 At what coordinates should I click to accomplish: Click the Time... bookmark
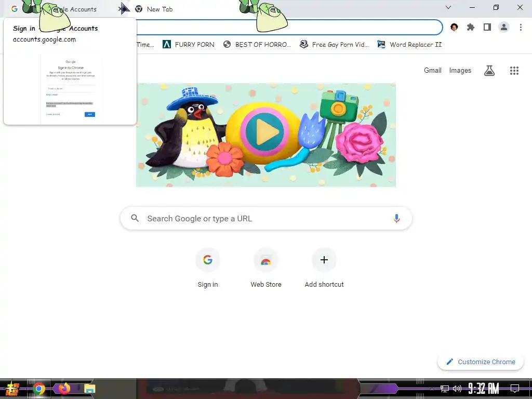click(145, 45)
